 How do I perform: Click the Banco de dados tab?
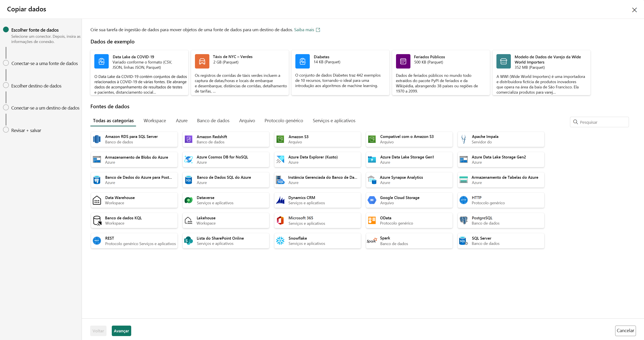[213, 120]
